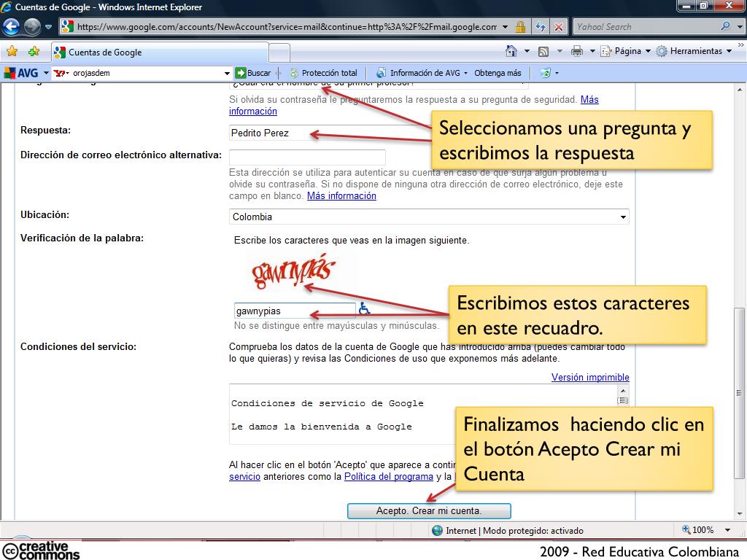Screen dimensions: 747x560
Task: Expand the RSS feeds dropdown arrow
Action: (560, 51)
